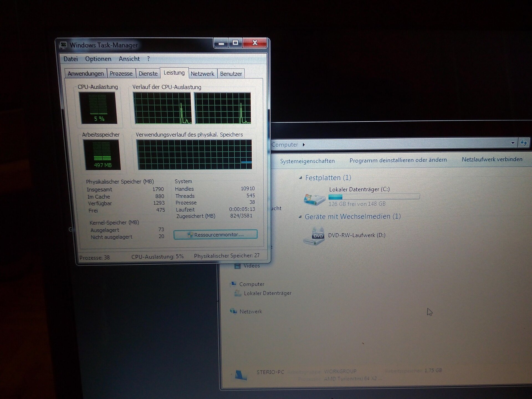Click the Videos library icon
The height and width of the screenshot is (399, 532).
[237, 266]
